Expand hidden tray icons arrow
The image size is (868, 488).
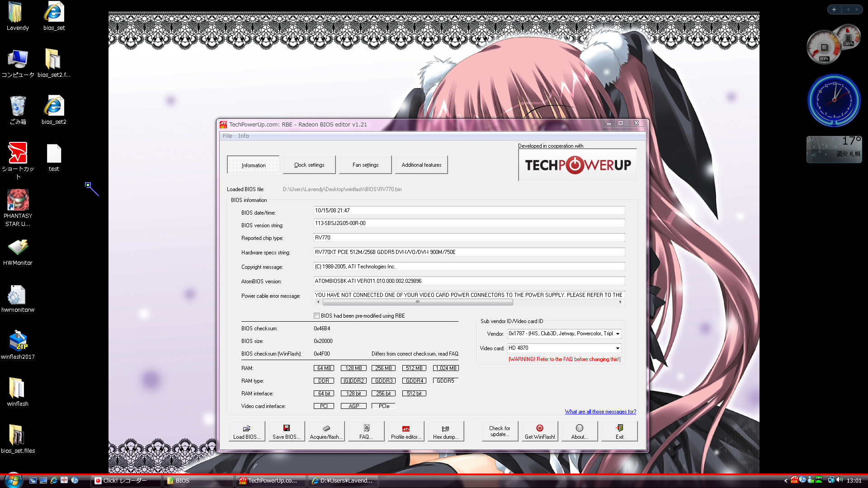point(786,481)
